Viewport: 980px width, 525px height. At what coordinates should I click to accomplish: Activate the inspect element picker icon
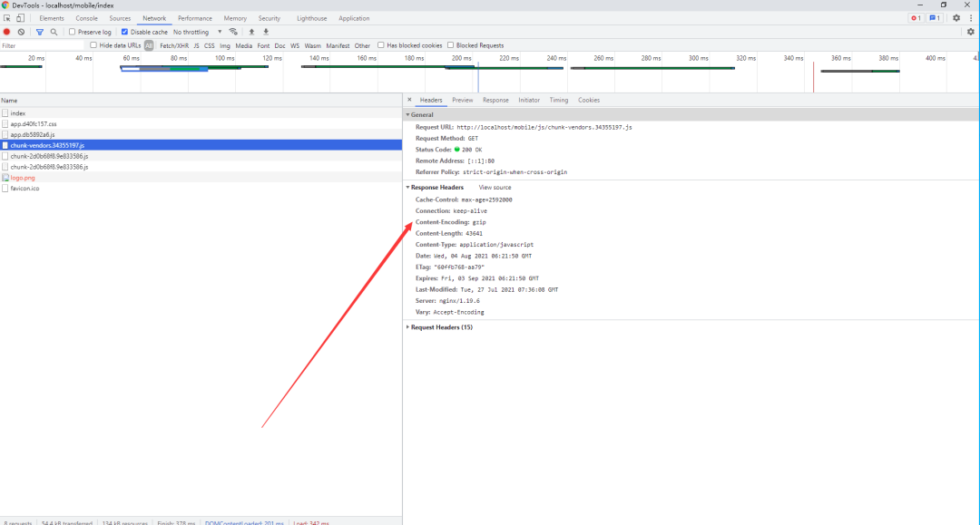point(7,18)
